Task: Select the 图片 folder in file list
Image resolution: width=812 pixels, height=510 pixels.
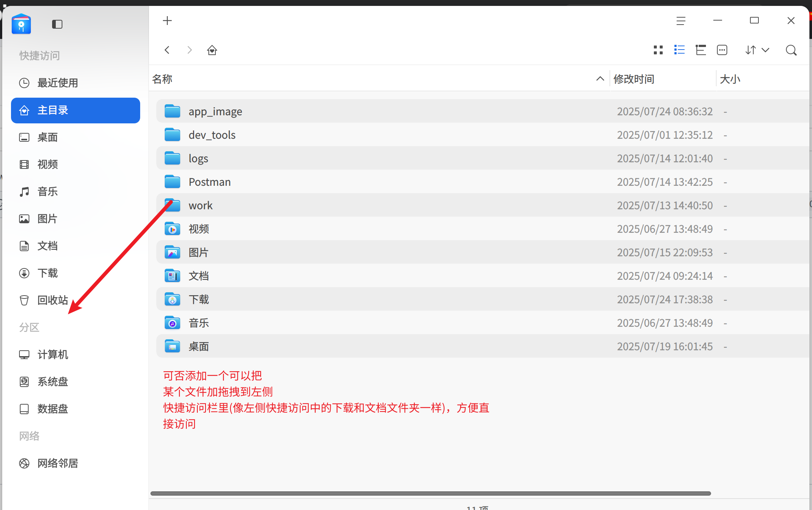Action: coord(483,252)
